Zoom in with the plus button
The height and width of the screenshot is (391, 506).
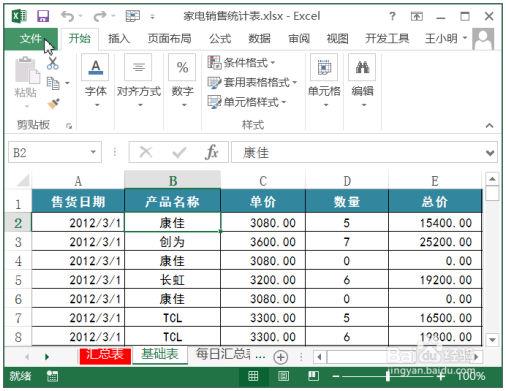441,377
